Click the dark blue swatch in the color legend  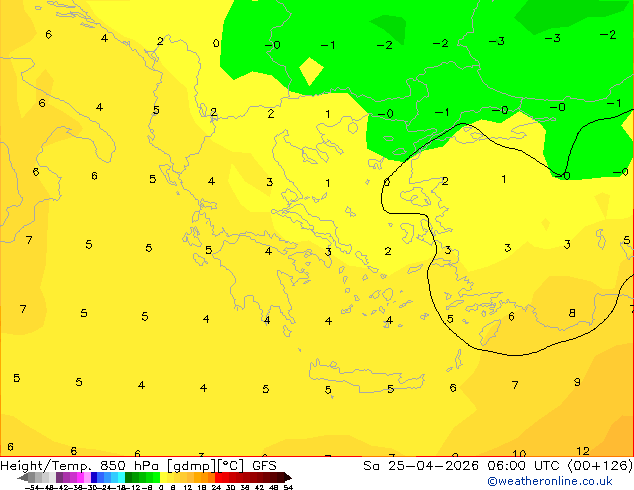coord(94,477)
